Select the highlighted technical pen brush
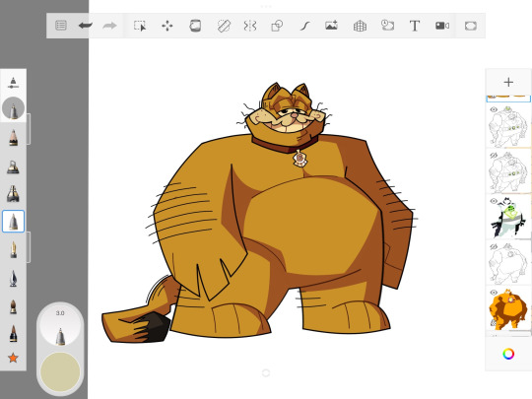This screenshot has height=399, width=532. (13, 222)
